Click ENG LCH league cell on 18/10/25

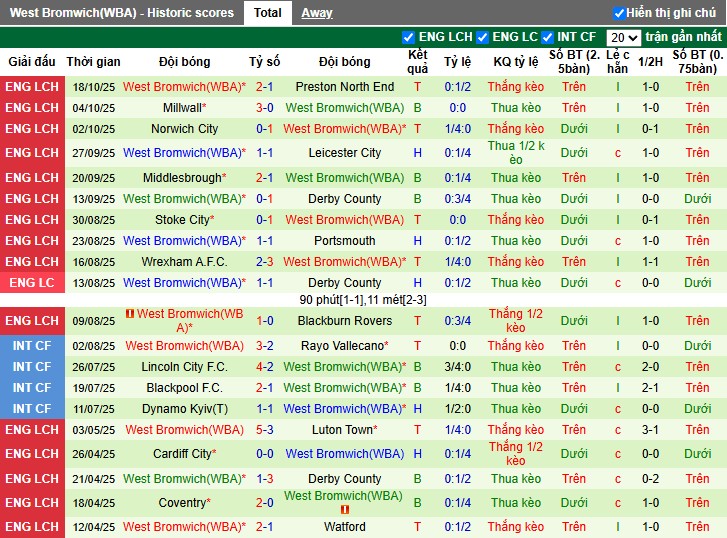pyautogui.click(x=32, y=87)
